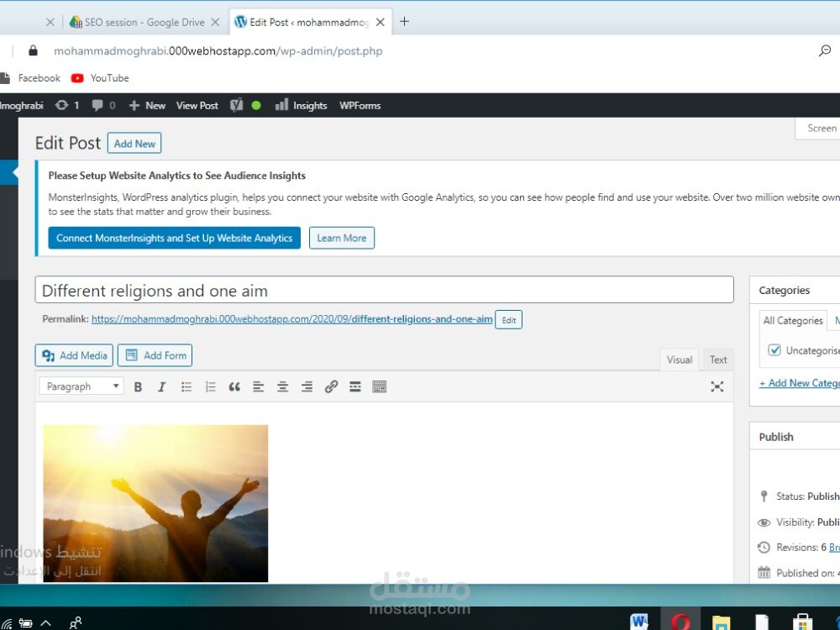Toggle the toolbar kitchen sink
This screenshot has width=840, height=630.
[x=379, y=386]
